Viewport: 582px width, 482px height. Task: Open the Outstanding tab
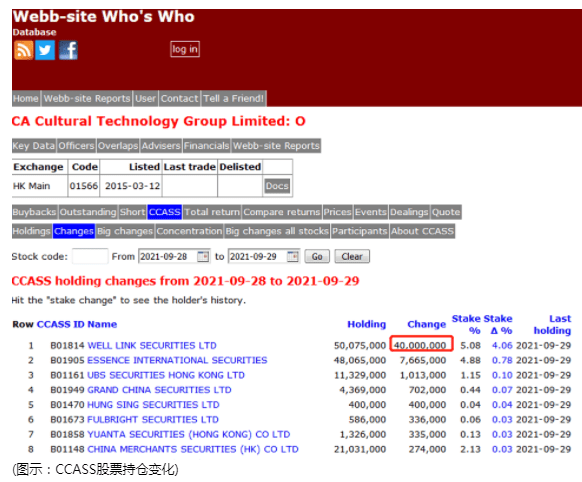88,212
